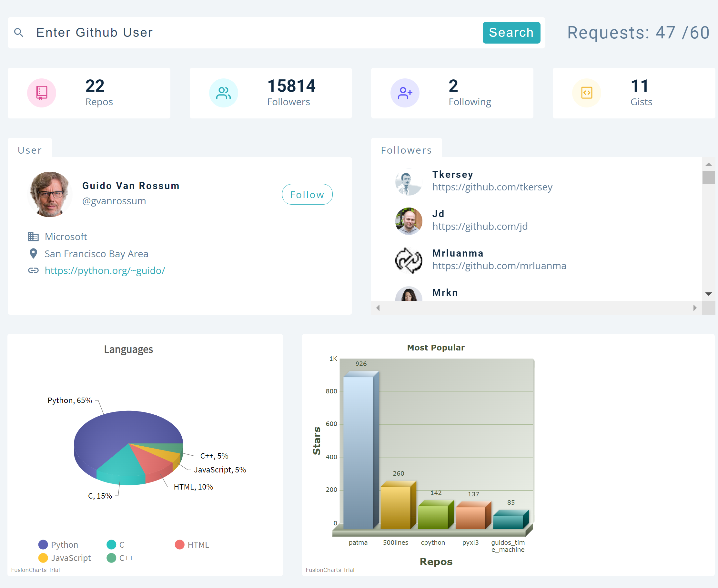Viewport: 718px width, 588px height.
Task: Click the Jd follower name
Action: pos(438,214)
